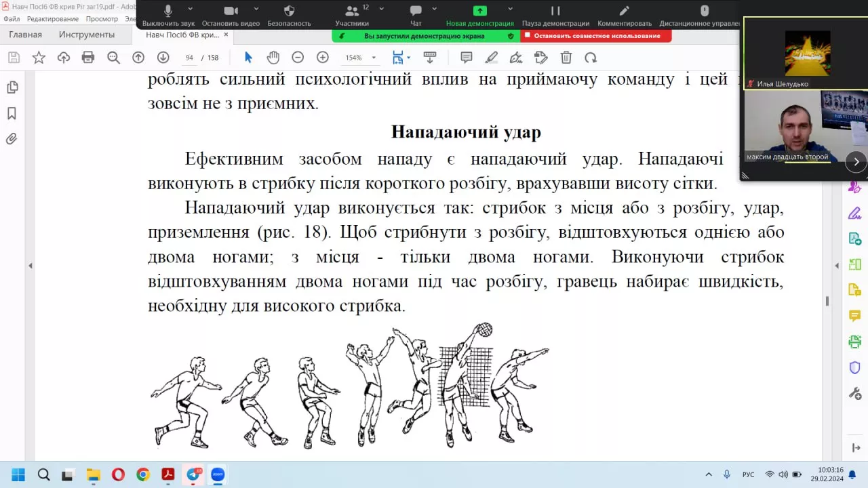Open the Редактирование menu
The width and height of the screenshot is (868, 488).
(53, 19)
